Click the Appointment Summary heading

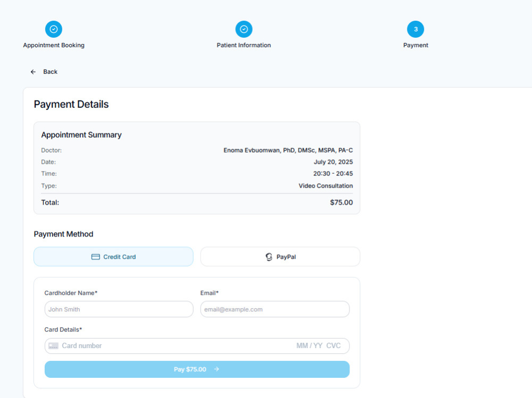point(81,135)
